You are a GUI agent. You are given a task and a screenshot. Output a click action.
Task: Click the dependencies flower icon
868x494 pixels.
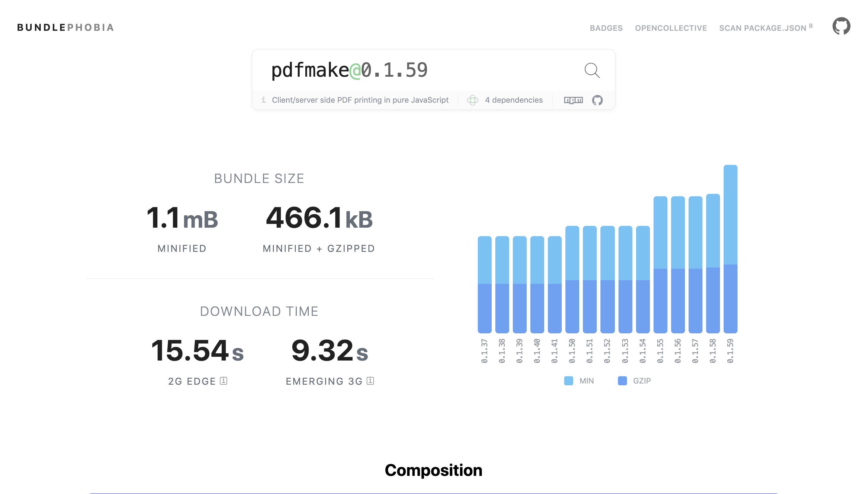(472, 100)
